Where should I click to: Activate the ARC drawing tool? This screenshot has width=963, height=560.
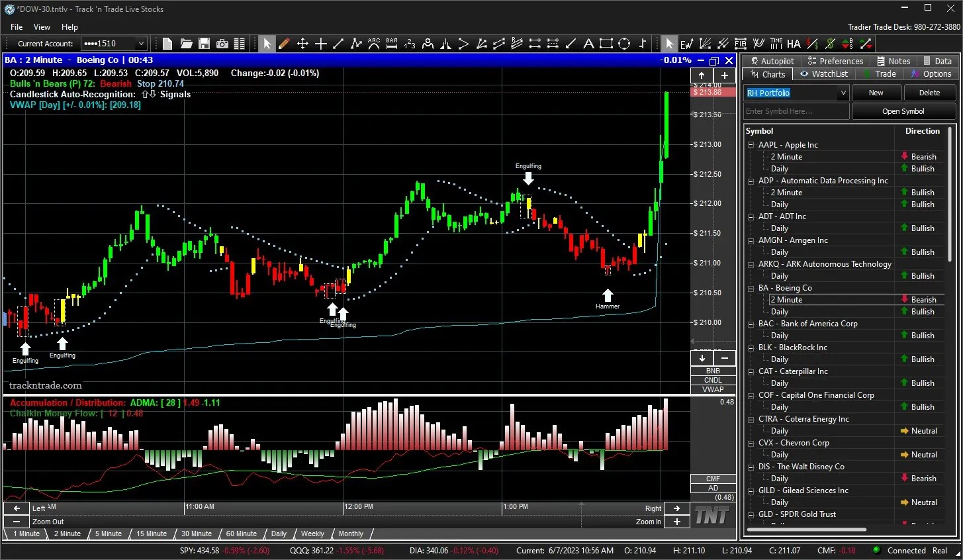pyautogui.click(x=373, y=44)
